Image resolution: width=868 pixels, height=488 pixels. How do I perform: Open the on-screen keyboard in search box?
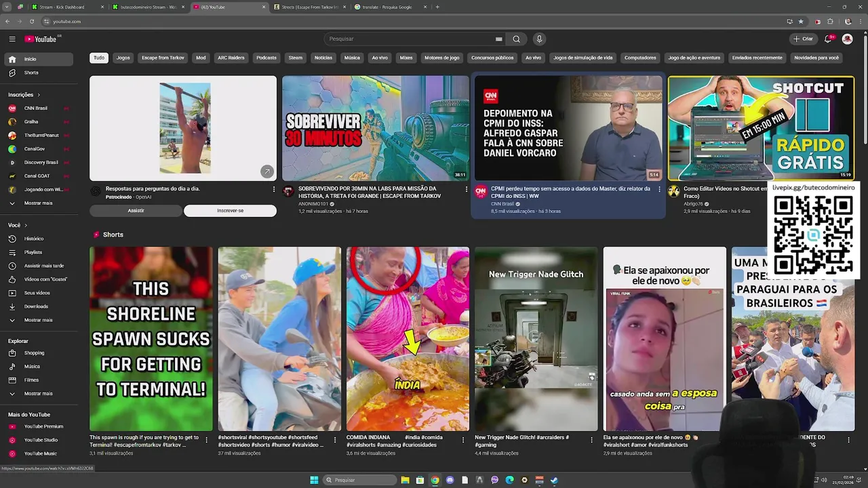[499, 39]
